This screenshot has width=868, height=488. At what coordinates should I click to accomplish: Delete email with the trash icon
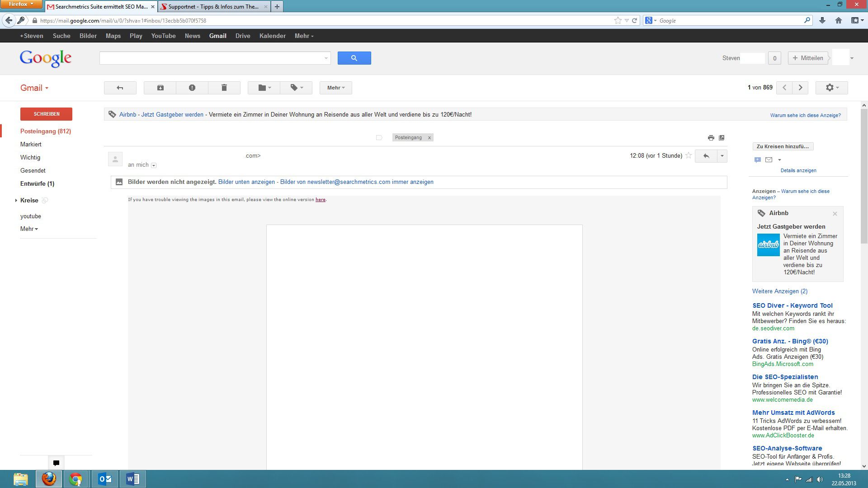(x=224, y=88)
